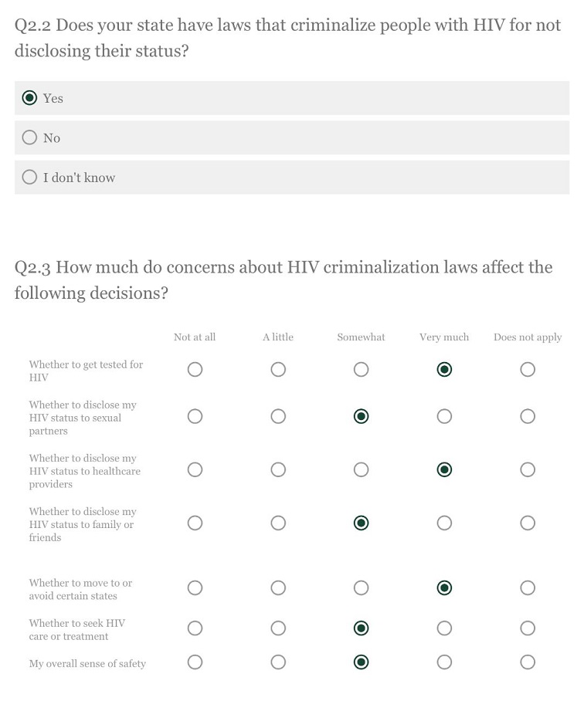The height and width of the screenshot is (728, 584).
Task: Select "Not at all" for whether to get tested
Action: (195, 369)
